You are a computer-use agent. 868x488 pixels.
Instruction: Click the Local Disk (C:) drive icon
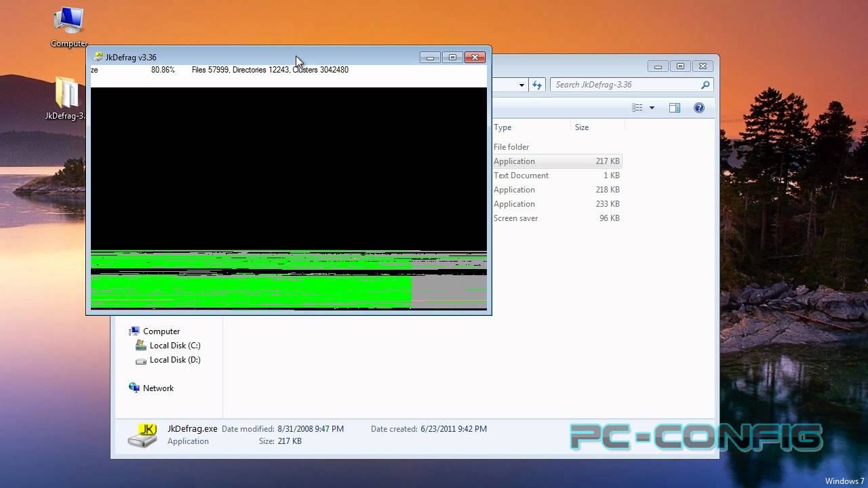pos(141,346)
